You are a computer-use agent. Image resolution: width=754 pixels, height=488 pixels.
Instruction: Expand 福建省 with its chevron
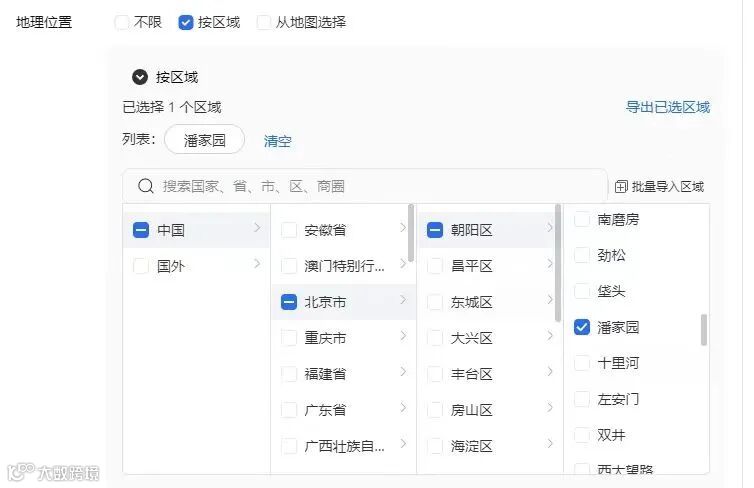403,372
